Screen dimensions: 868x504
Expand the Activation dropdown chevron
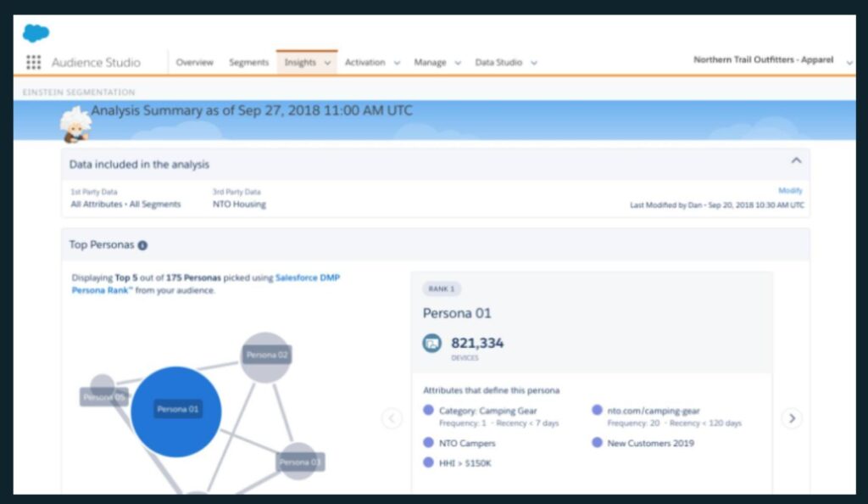(x=397, y=63)
